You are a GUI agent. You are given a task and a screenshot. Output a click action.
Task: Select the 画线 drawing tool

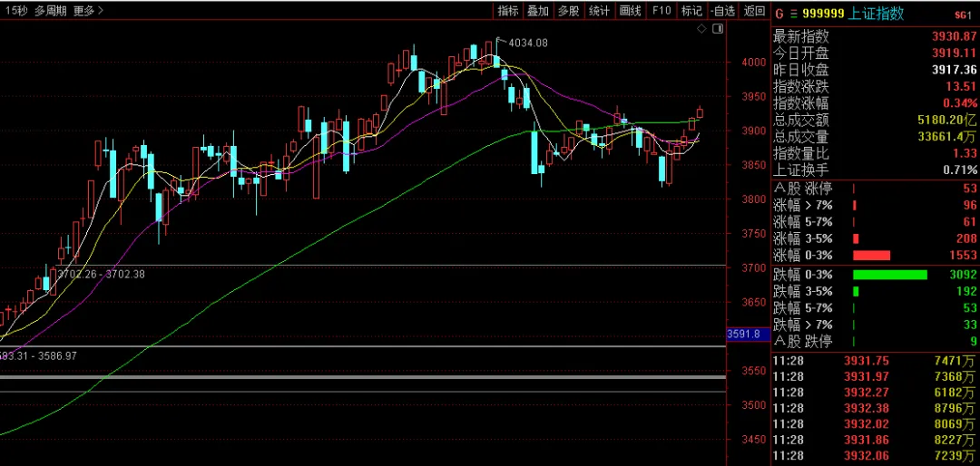[630, 11]
